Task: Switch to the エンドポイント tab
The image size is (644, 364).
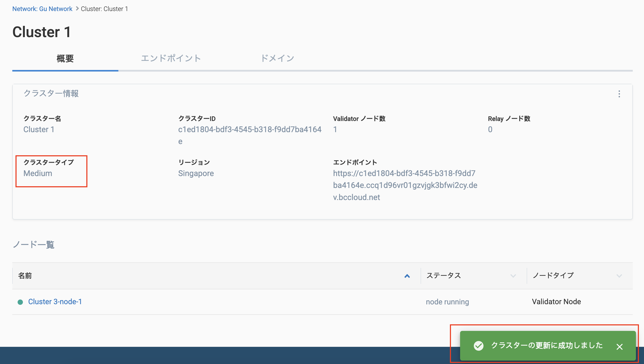Action: (171, 59)
